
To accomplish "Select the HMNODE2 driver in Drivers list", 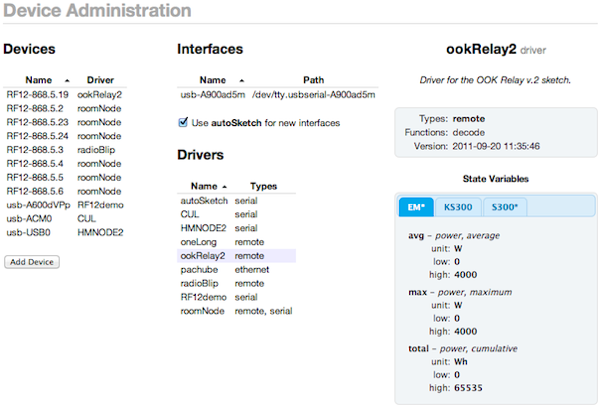I will click(x=236, y=228).
